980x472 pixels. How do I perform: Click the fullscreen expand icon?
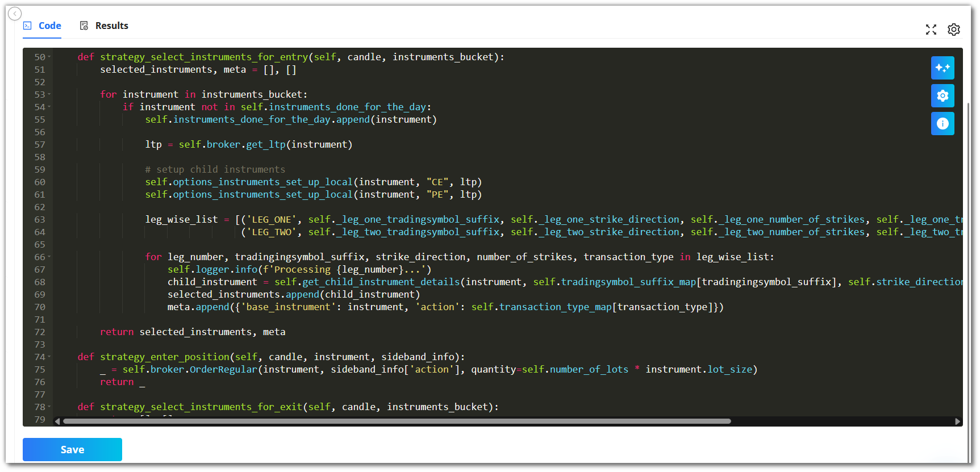coord(931,30)
